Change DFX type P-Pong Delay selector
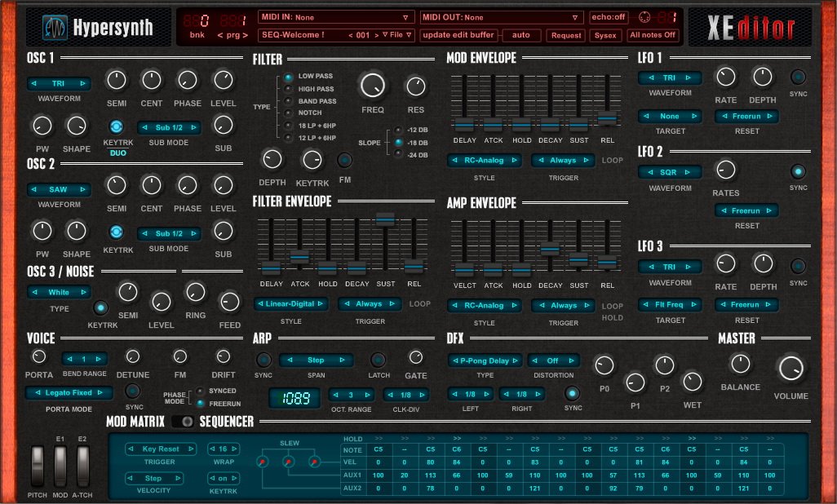 [485, 360]
